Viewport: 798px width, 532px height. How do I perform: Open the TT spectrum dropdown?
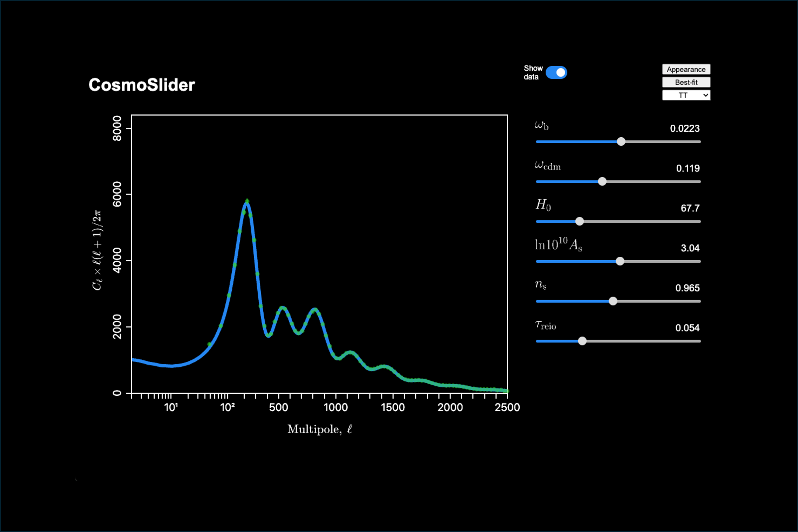(x=686, y=95)
